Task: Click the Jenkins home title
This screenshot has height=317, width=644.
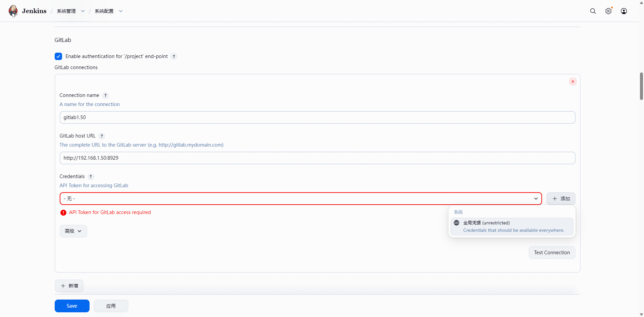Action: coord(34,11)
